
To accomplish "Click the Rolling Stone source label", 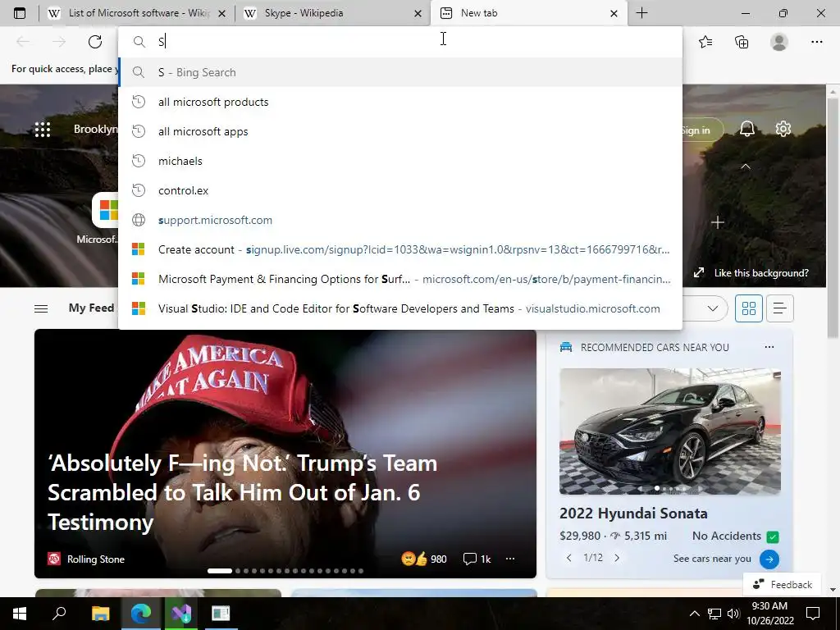I will pyautogui.click(x=95, y=559).
